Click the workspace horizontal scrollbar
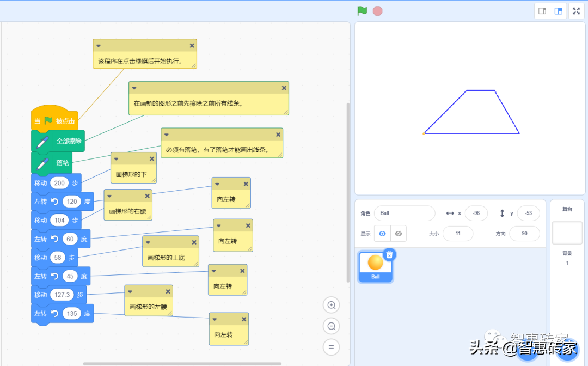The width and height of the screenshot is (588, 366). click(x=182, y=364)
